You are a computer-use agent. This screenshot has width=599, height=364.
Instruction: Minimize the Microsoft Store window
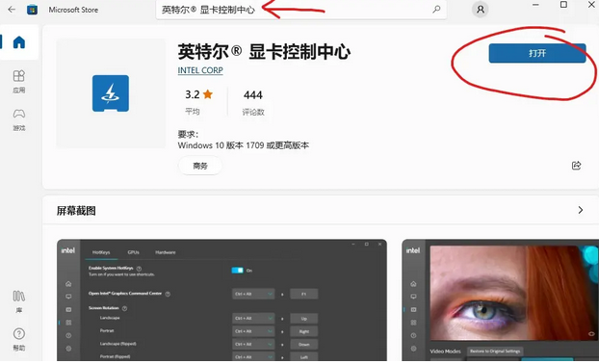coord(535,5)
